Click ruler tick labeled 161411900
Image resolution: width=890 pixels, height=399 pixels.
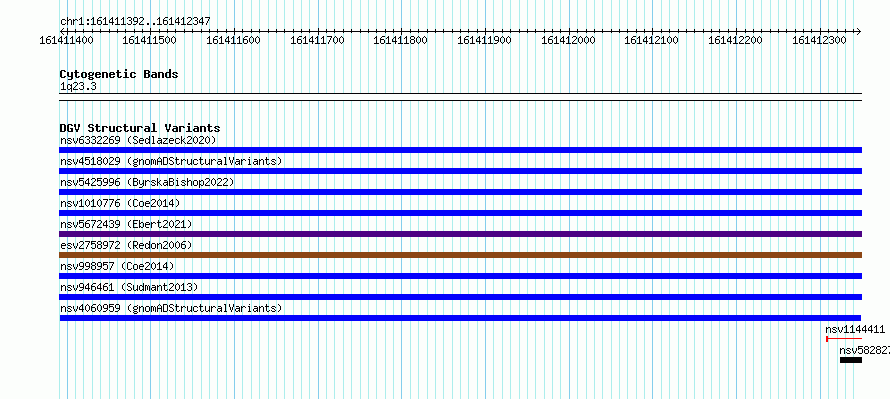(x=485, y=40)
